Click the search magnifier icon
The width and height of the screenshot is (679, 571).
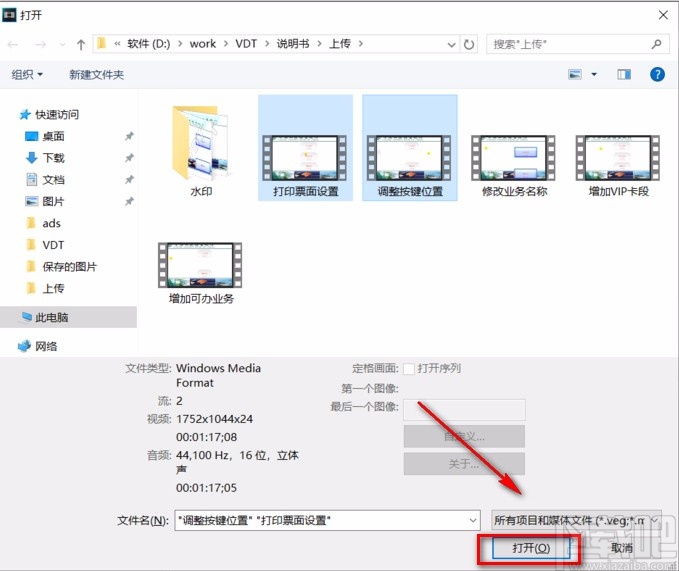coord(656,44)
